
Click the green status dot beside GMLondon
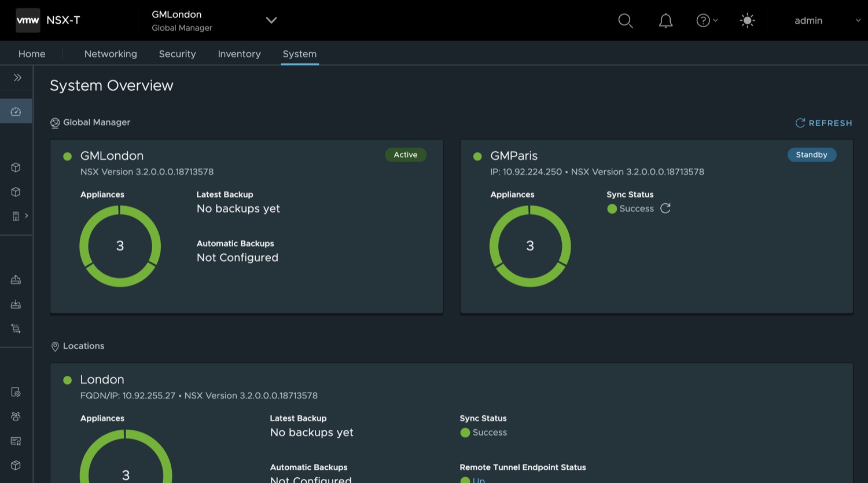(68, 156)
